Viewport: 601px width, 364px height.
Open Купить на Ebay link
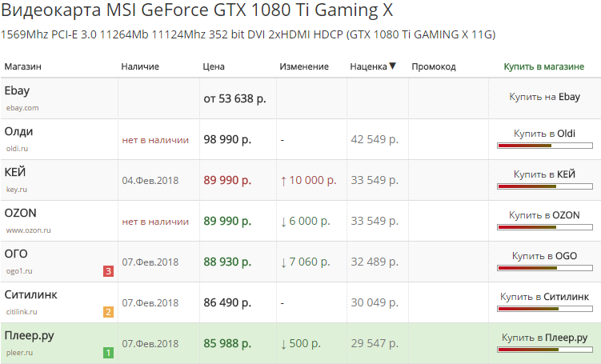[x=545, y=97]
